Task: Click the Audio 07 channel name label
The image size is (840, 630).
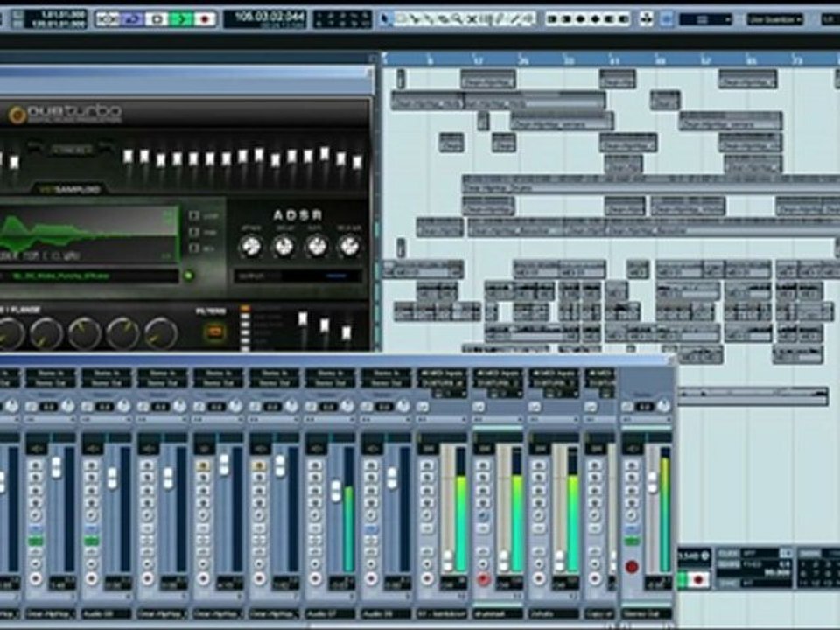Action: (x=330, y=614)
